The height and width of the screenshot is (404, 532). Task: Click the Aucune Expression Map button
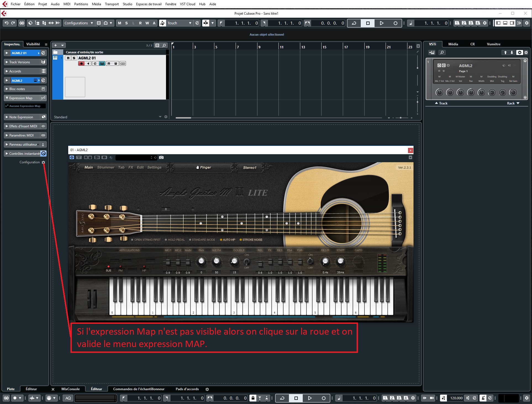click(25, 106)
